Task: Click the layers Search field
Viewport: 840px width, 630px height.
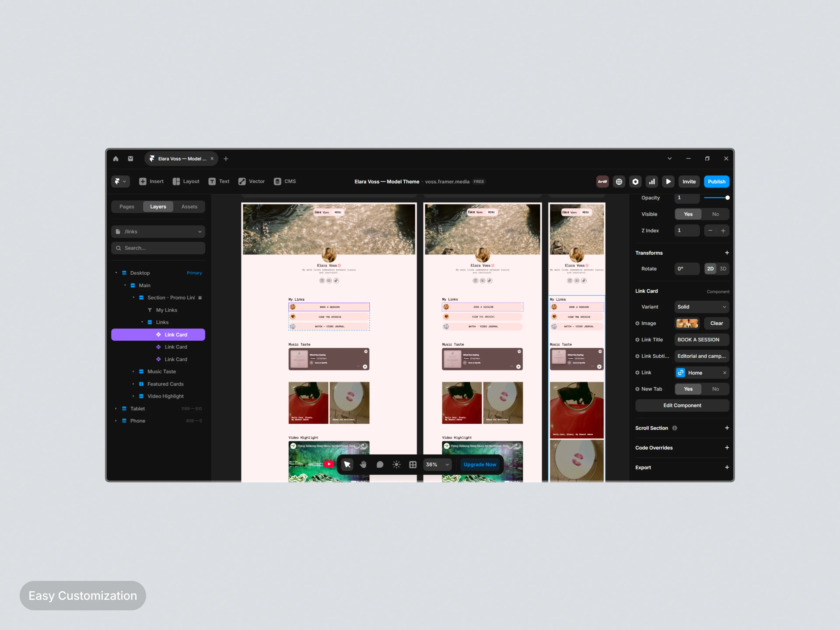Action: click(x=158, y=248)
